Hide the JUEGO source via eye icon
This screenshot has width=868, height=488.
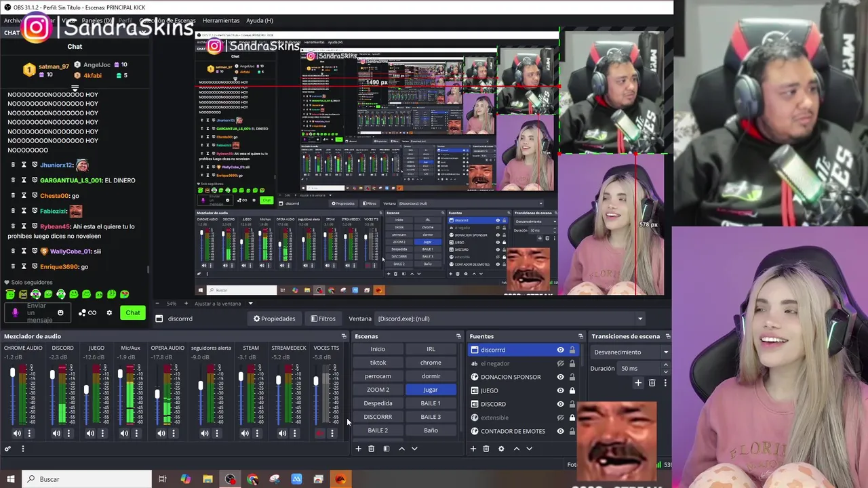[x=560, y=390]
